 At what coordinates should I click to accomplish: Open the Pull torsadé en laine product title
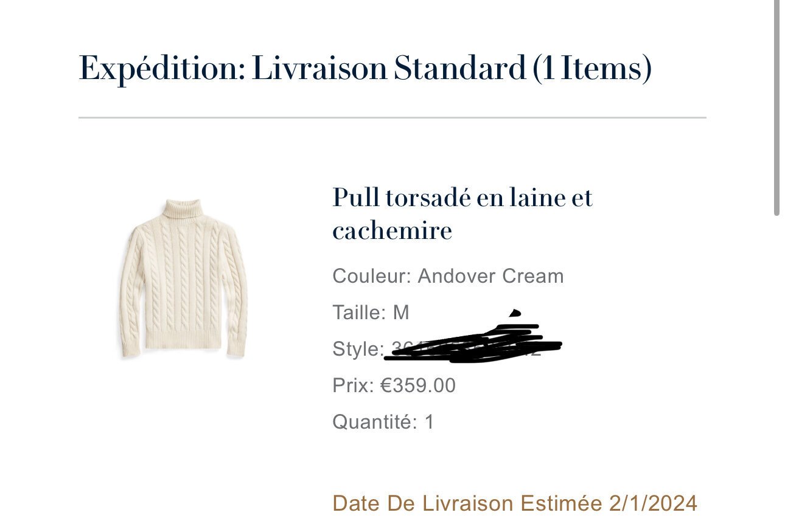click(462, 214)
